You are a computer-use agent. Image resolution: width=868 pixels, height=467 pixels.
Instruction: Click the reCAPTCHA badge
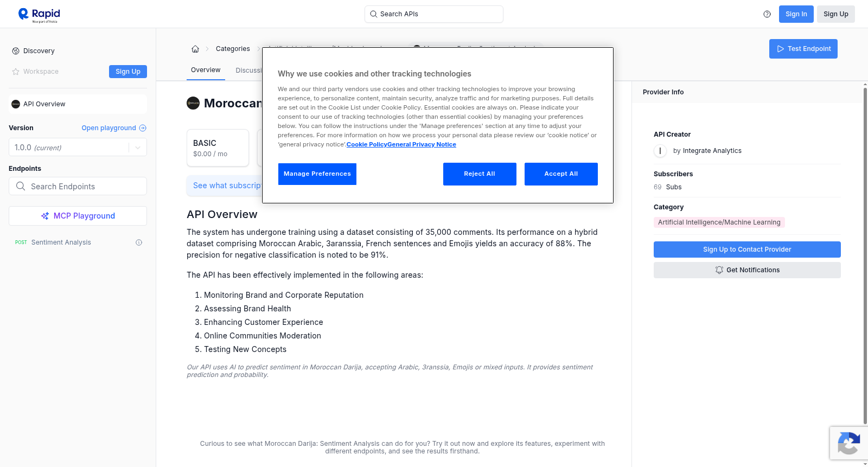pos(848,443)
